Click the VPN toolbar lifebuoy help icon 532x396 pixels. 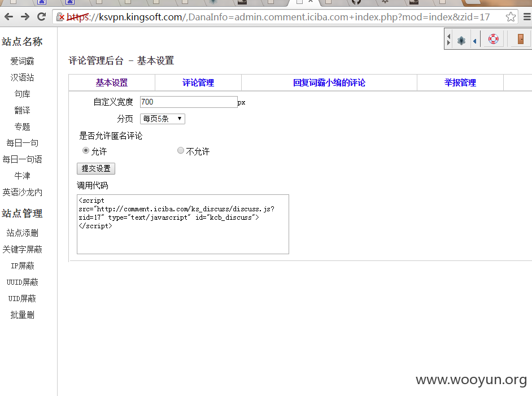pyautogui.click(x=494, y=39)
